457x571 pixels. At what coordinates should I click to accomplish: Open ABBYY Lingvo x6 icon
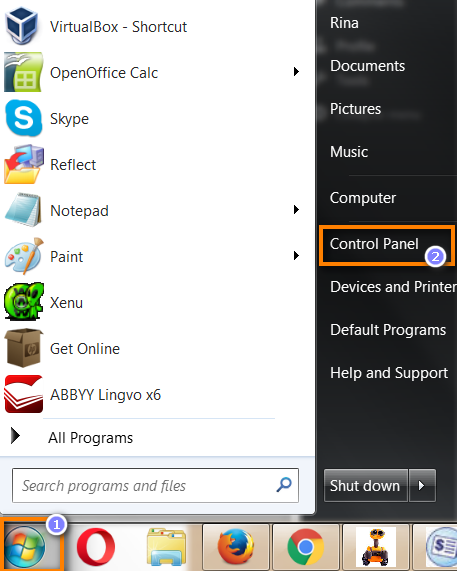click(x=24, y=394)
